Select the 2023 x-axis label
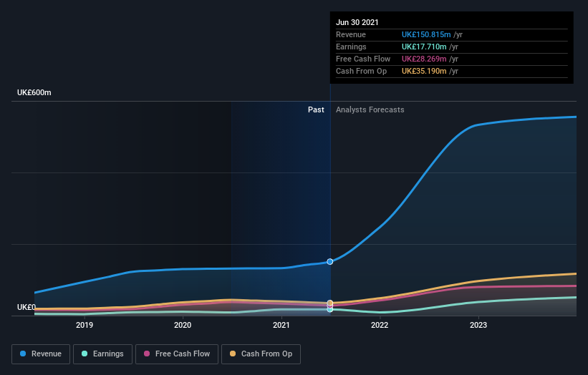 [478, 325]
